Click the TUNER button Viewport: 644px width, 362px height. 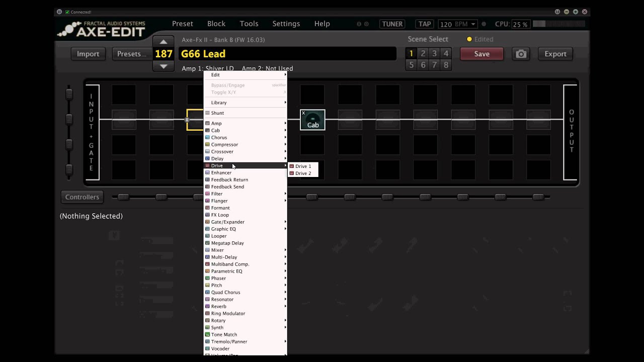[392, 24]
